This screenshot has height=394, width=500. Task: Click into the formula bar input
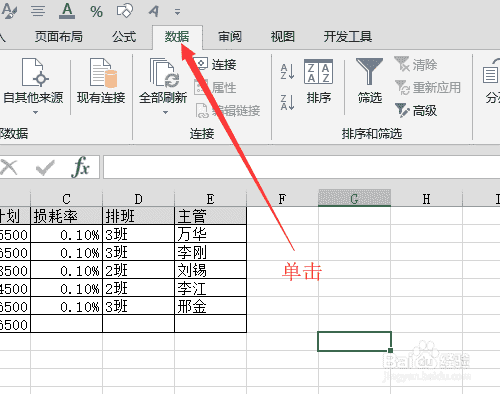(x=302, y=167)
